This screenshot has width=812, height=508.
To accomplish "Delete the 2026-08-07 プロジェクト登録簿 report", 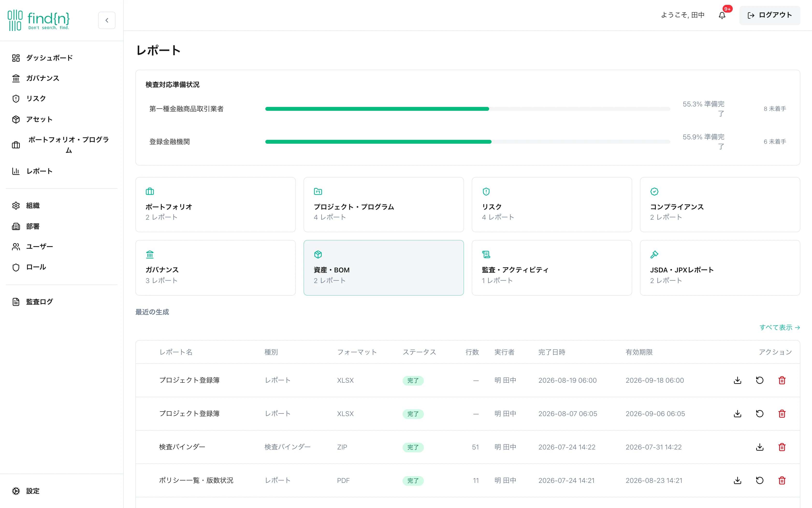I will point(782,414).
